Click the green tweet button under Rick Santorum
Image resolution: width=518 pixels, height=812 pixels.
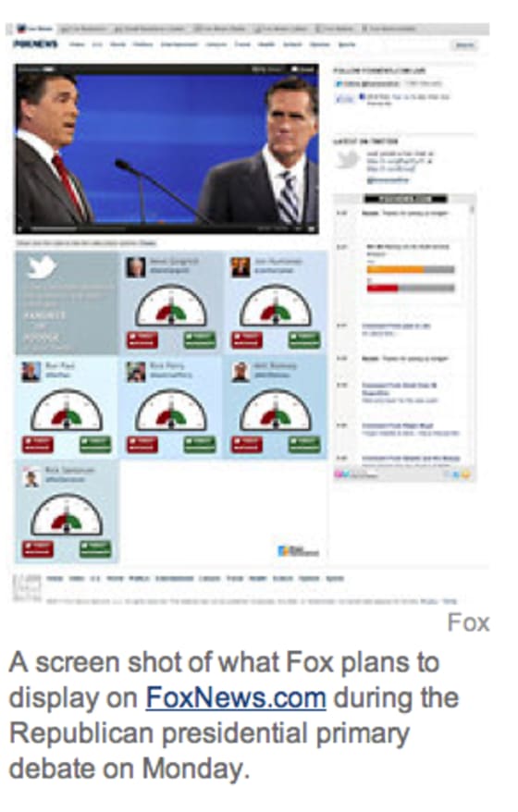[94, 549]
